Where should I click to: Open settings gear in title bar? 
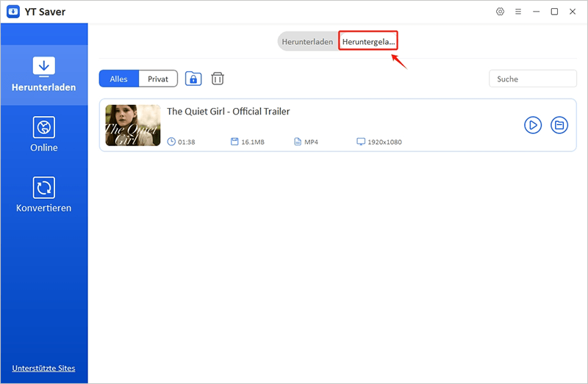(x=501, y=12)
